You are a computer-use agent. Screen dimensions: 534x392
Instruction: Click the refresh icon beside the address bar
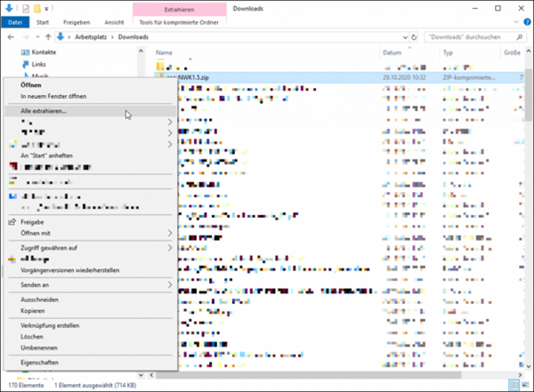point(414,36)
